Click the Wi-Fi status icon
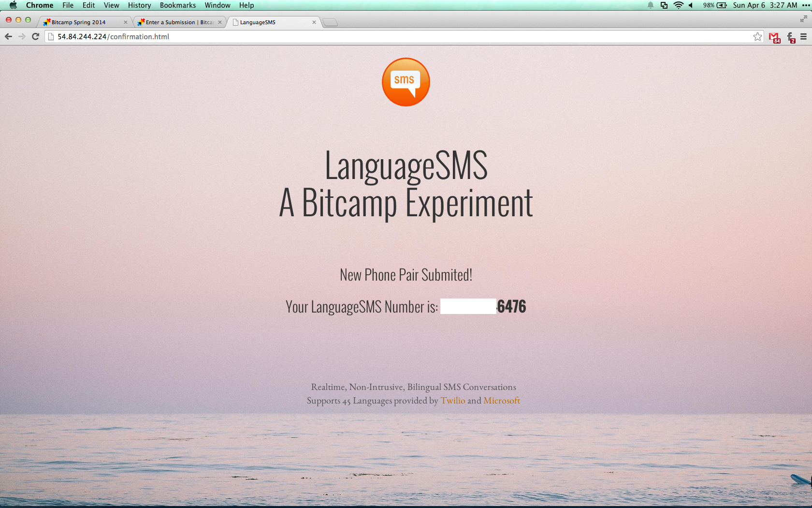 679,5
